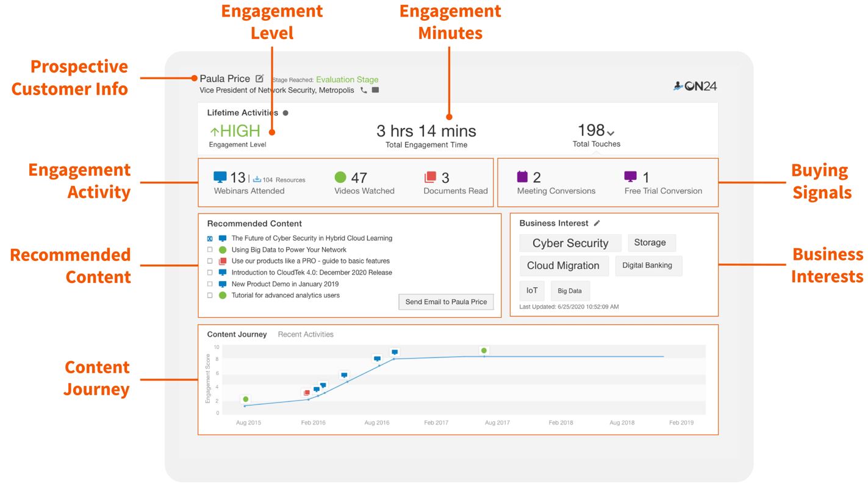Expand the 198 Total Touches chevron

pos(611,133)
